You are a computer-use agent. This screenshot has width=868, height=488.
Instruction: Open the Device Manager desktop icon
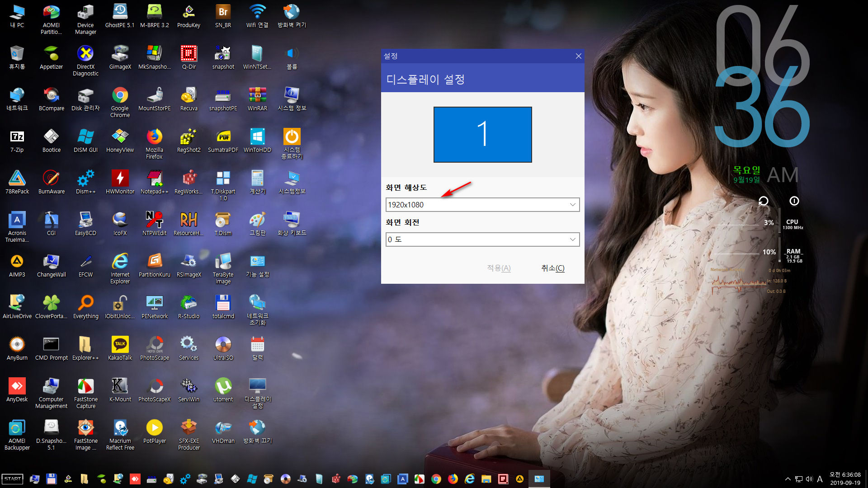point(85,19)
